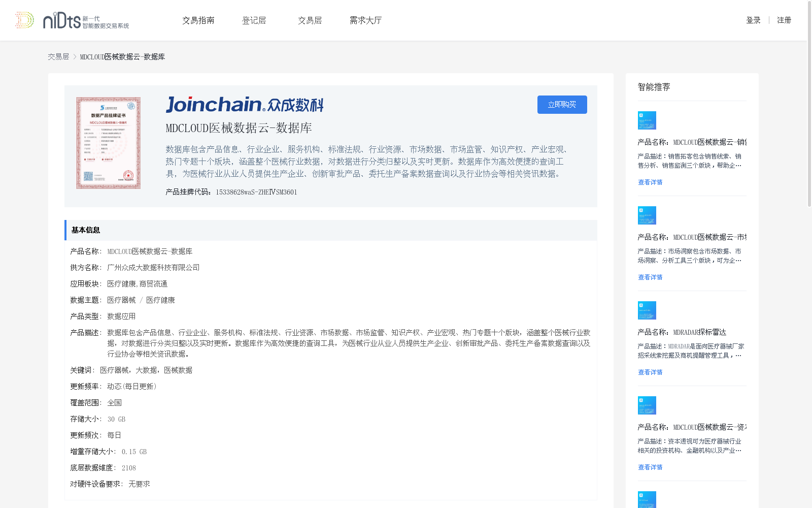
Task: Click the product title MDCLOUD医械数据云-数据库
Action: (239, 128)
